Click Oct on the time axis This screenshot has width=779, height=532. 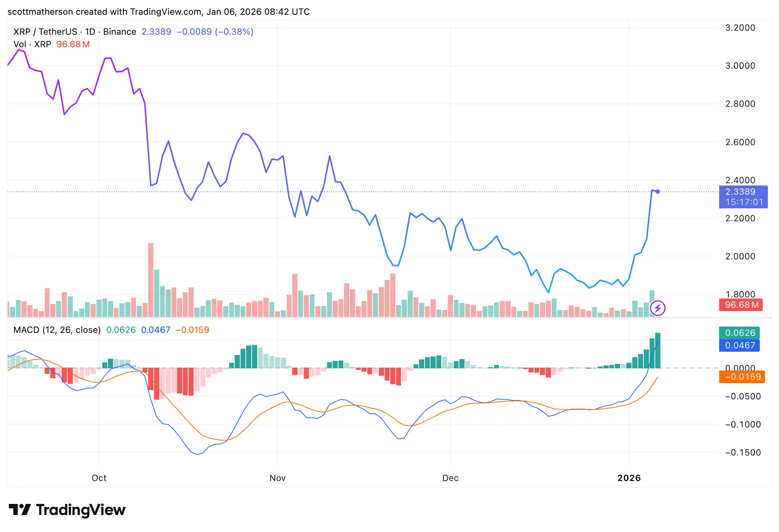[99, 478]
